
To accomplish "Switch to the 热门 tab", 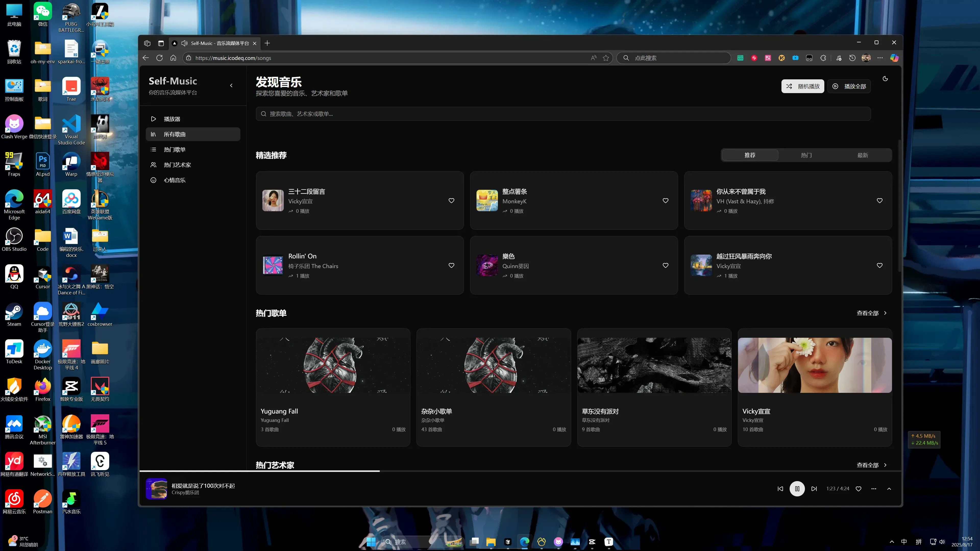I will 806,155.
